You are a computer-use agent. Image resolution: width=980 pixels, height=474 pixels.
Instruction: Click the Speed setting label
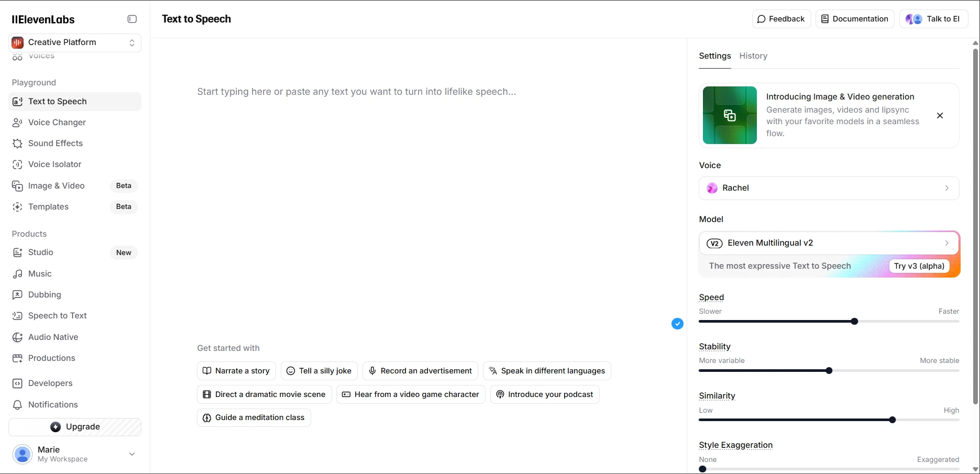tap(711, 297)
